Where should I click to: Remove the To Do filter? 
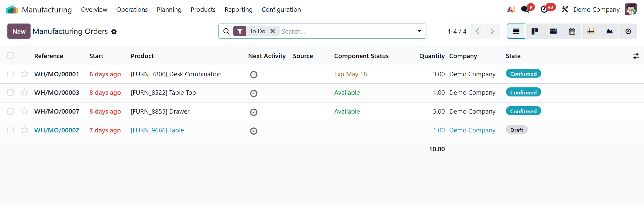coord(273,31)
